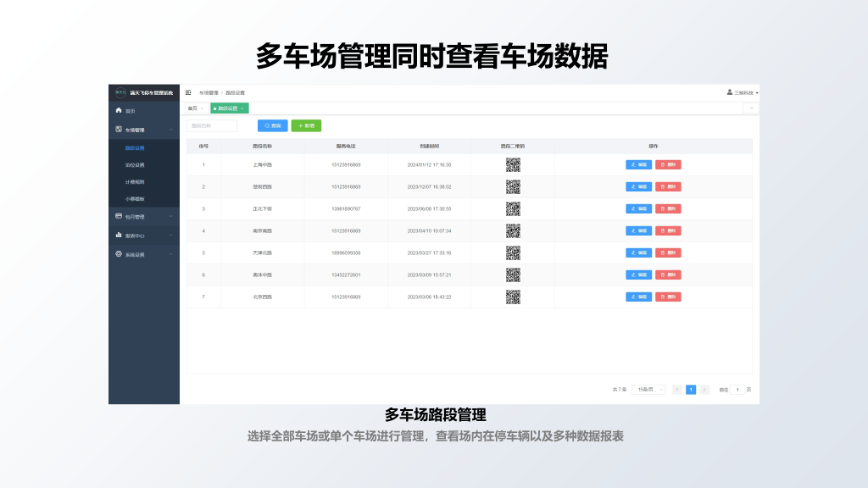Click the 路段名称 search input field

pos(212,125)
